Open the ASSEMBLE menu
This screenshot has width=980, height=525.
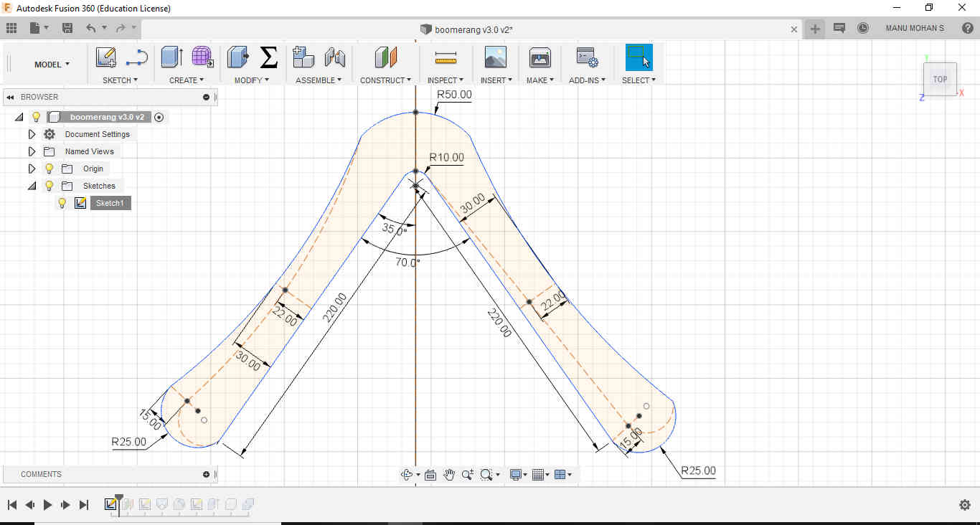coord(319,80)
